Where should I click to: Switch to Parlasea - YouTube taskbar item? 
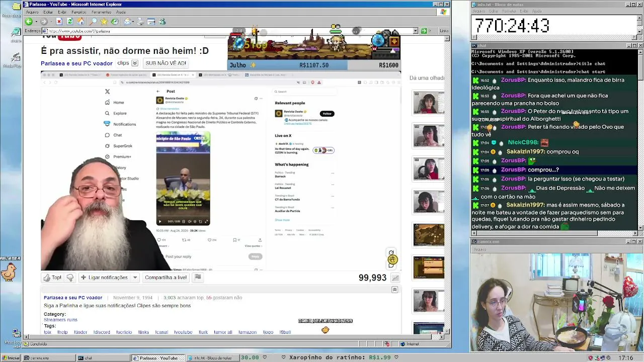[x=158, y=358]
